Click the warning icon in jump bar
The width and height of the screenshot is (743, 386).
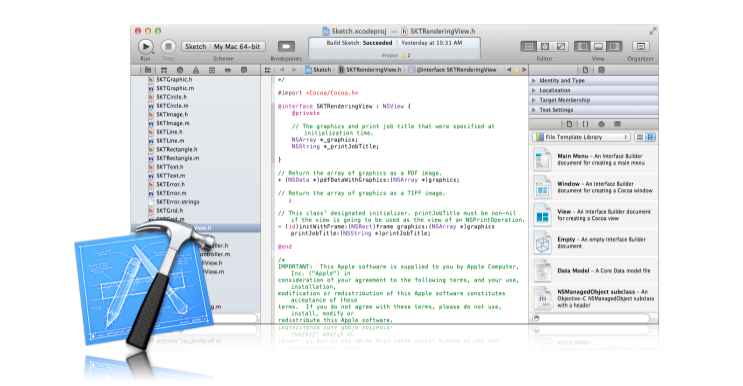[516, 70]
